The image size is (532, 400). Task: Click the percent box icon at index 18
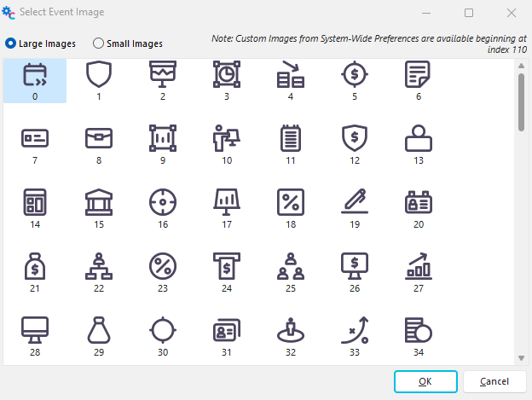click(291, 203)
